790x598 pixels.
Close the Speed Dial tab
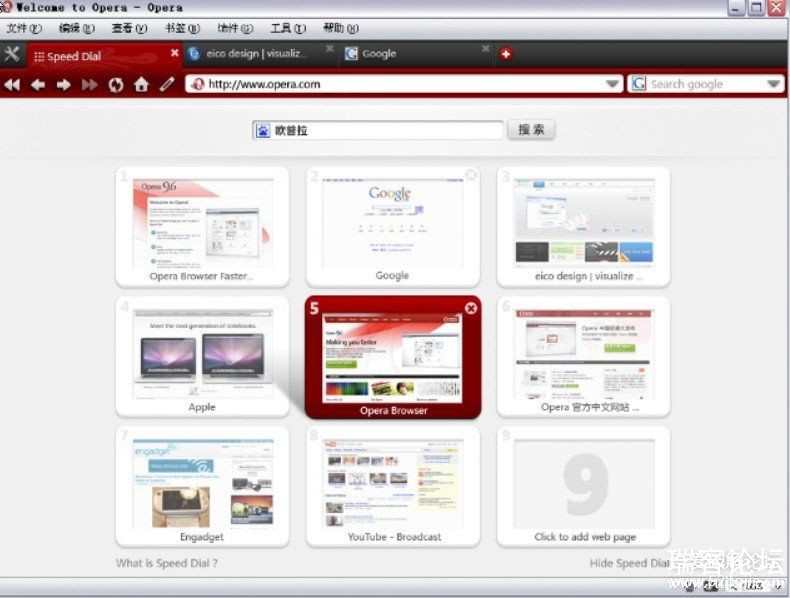coord(174,52)
